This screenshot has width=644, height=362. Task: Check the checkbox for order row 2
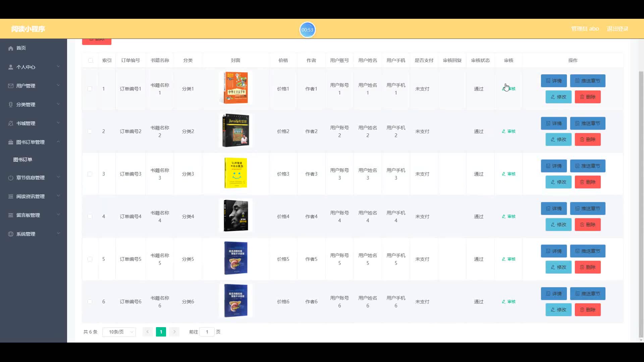coord(90,131)
